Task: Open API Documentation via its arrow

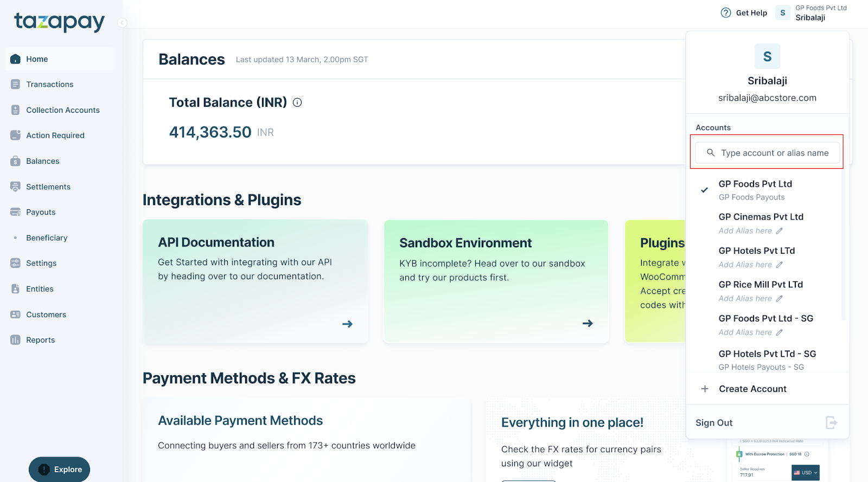Action: point(348,324)
